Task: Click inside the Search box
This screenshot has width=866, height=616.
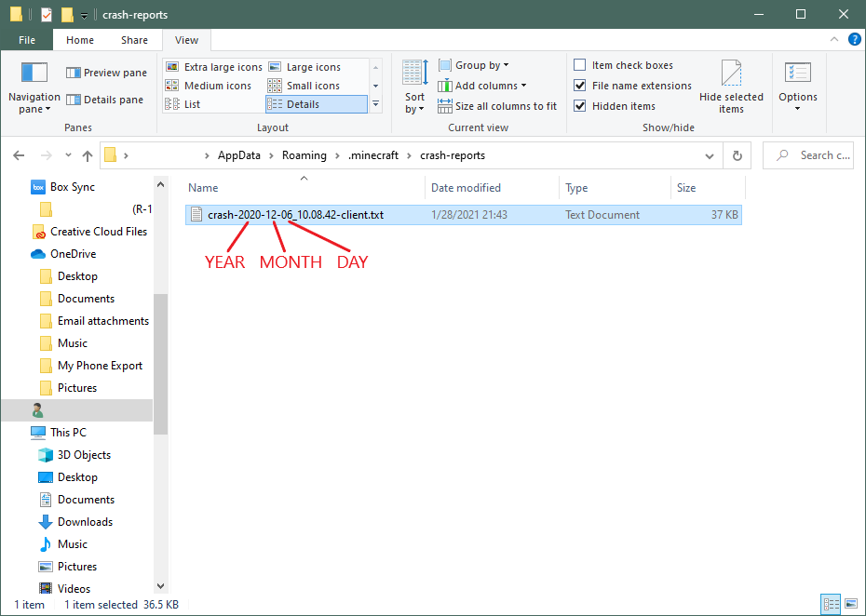Action: pyautogui.click(x=810, y=155)
